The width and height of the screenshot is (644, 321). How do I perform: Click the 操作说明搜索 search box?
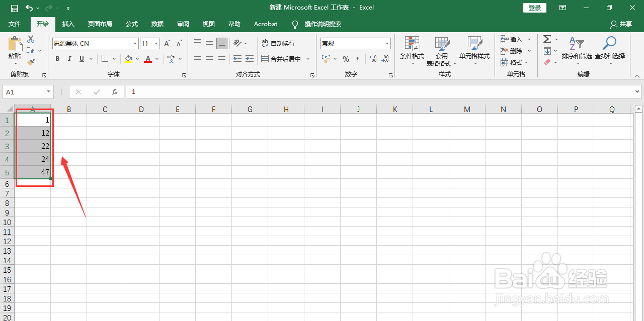point(323,24)
